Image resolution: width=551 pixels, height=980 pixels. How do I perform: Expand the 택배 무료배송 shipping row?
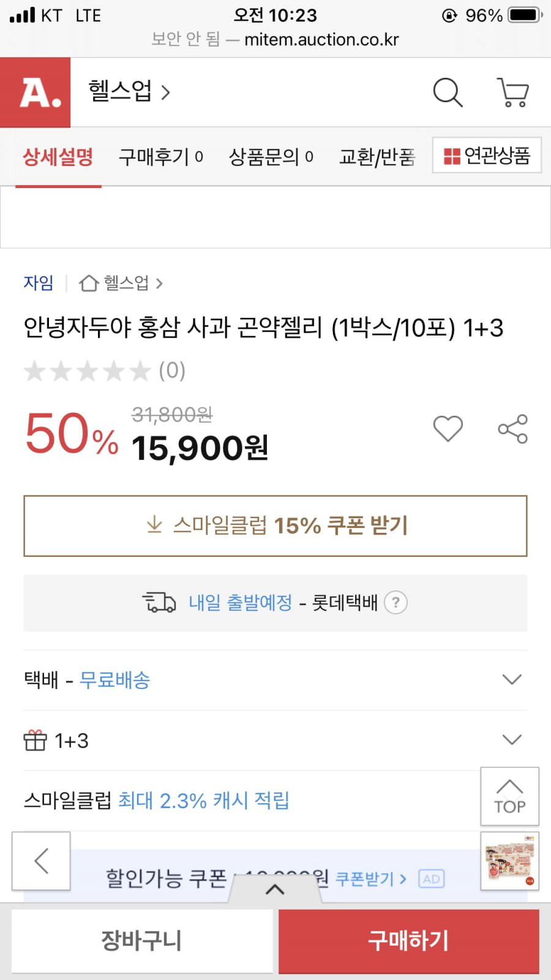(x=275, y=680)
